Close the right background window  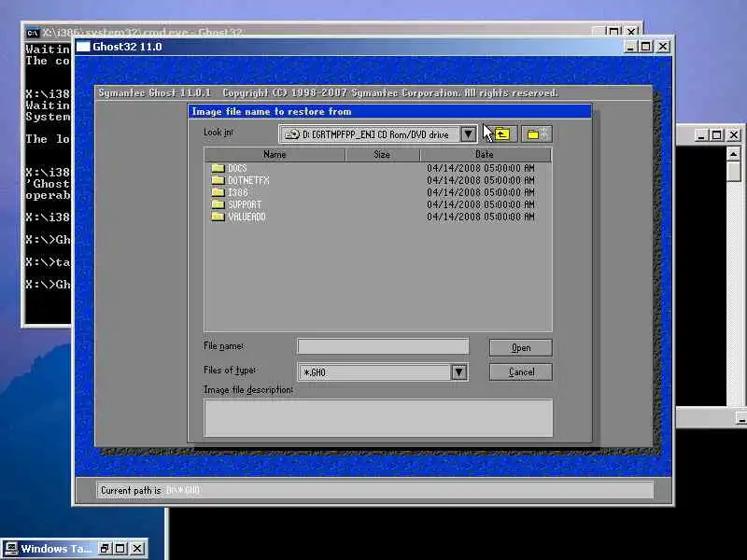(734, 135)
